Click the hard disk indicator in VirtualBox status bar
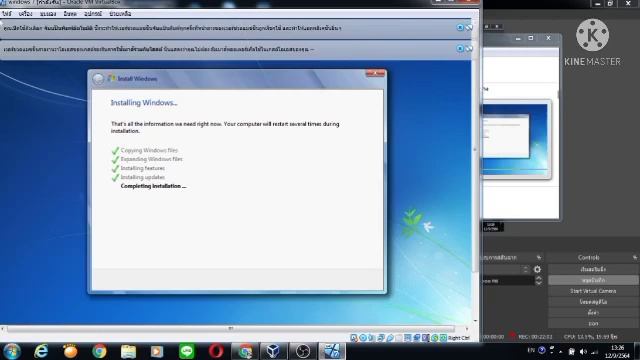The image size is (640, 360). (354, 338)
